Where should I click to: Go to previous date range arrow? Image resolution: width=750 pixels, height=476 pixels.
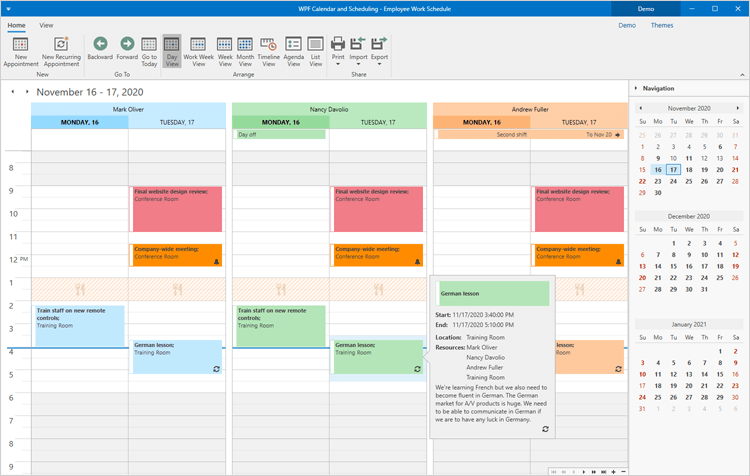[13, 91]
